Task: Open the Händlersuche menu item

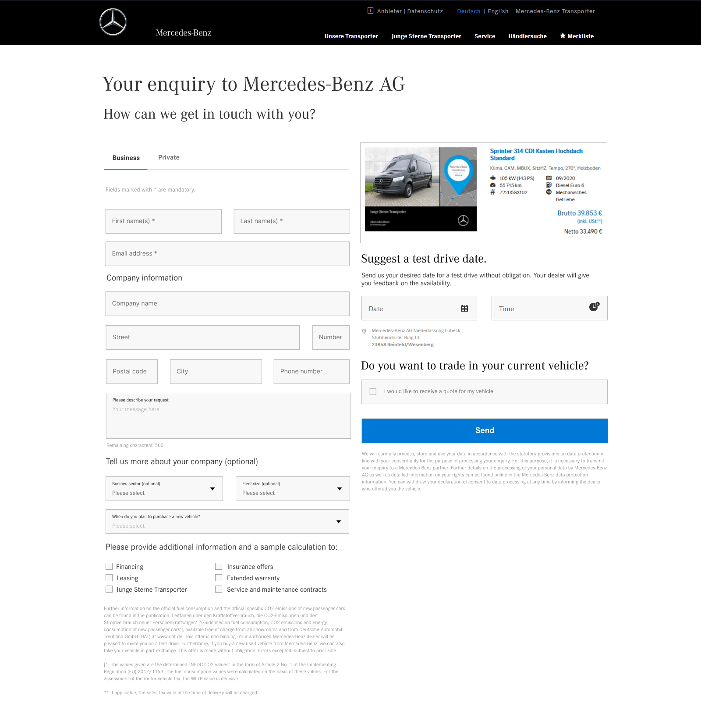Action: point(528,36)
